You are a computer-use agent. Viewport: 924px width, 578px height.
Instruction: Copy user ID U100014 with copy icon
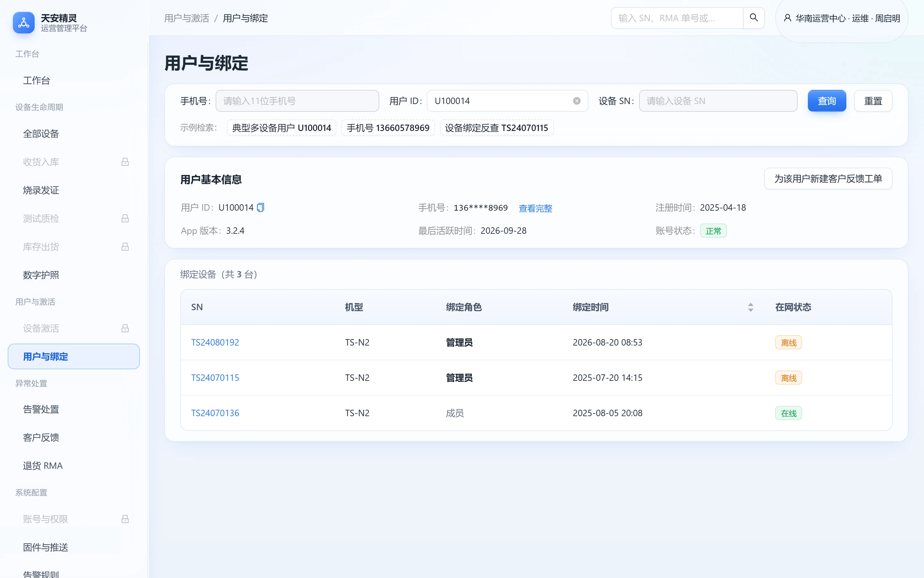click(x=261, y=207)
